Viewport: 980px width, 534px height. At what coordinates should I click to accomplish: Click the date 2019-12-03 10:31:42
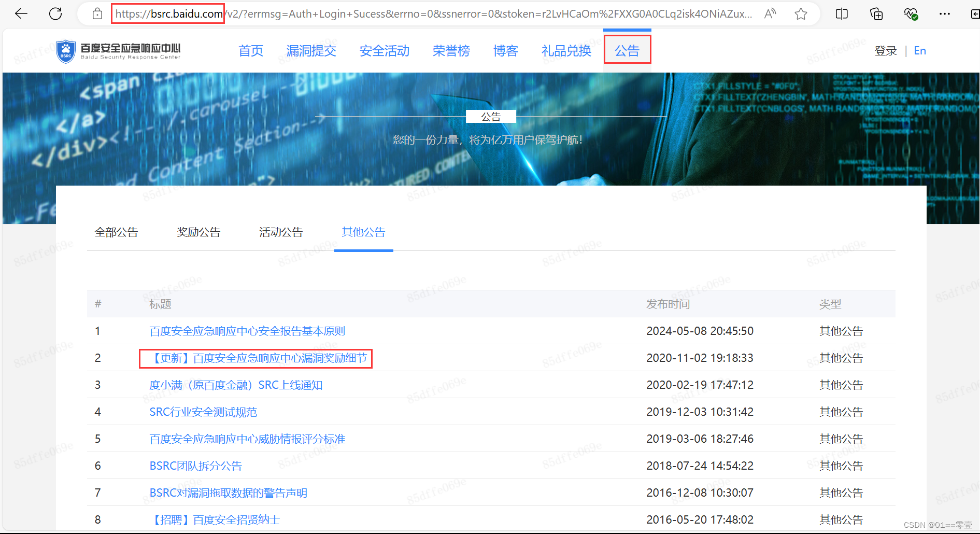coord(700,412)
